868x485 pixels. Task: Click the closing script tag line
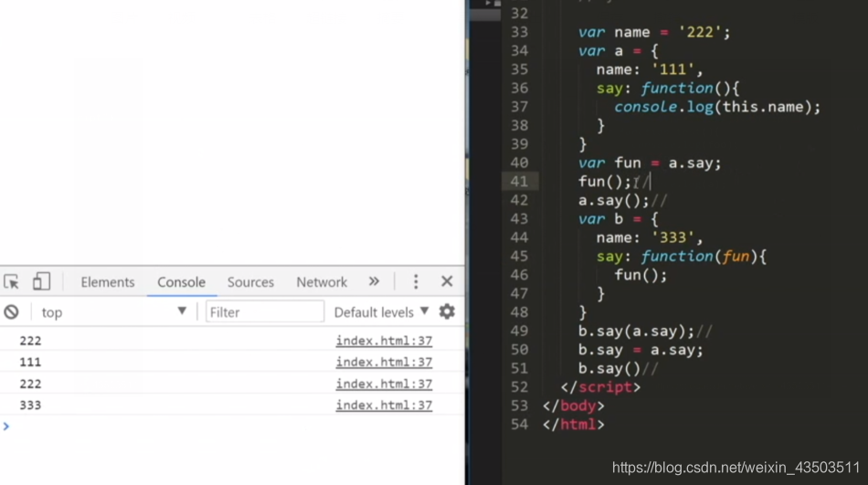pos(600,387)
